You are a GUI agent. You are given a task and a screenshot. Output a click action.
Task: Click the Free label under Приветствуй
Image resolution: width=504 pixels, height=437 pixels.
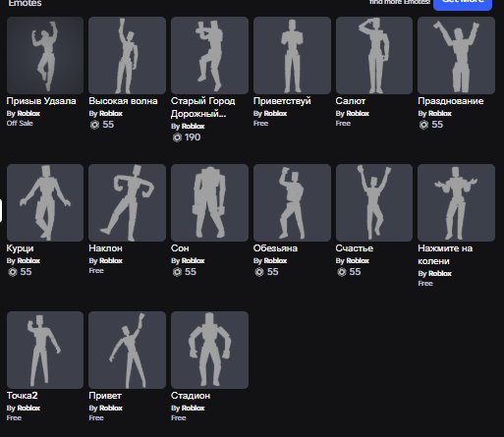[x=260, y=124]
